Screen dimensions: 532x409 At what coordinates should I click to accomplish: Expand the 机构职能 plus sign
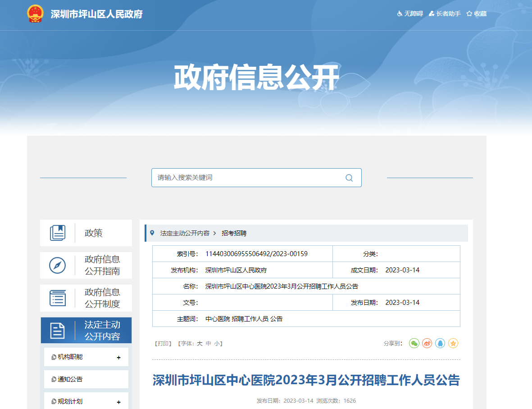(119, 358)
